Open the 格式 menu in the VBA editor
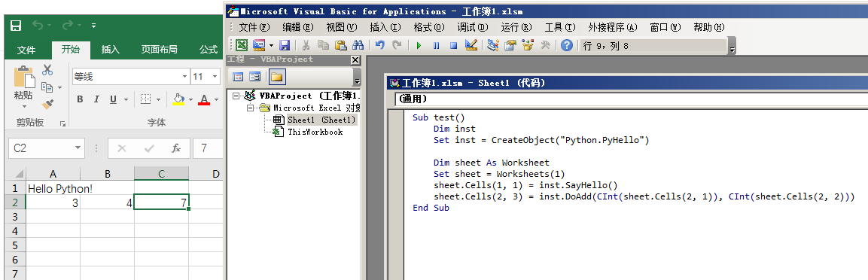 [x=429, y=27]
